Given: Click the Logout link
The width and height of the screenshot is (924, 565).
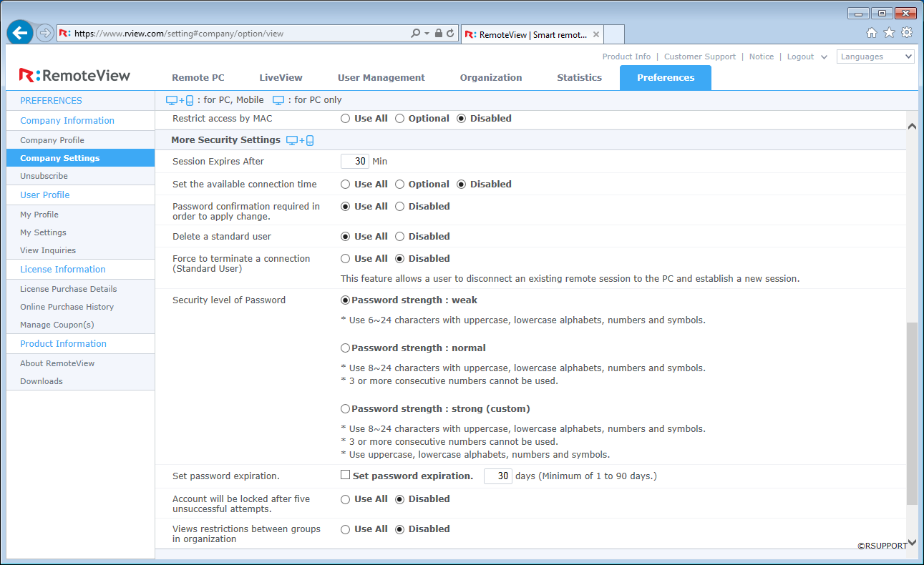Looking at the screenshot, I should pyautogui.click(x=801, y=56).
